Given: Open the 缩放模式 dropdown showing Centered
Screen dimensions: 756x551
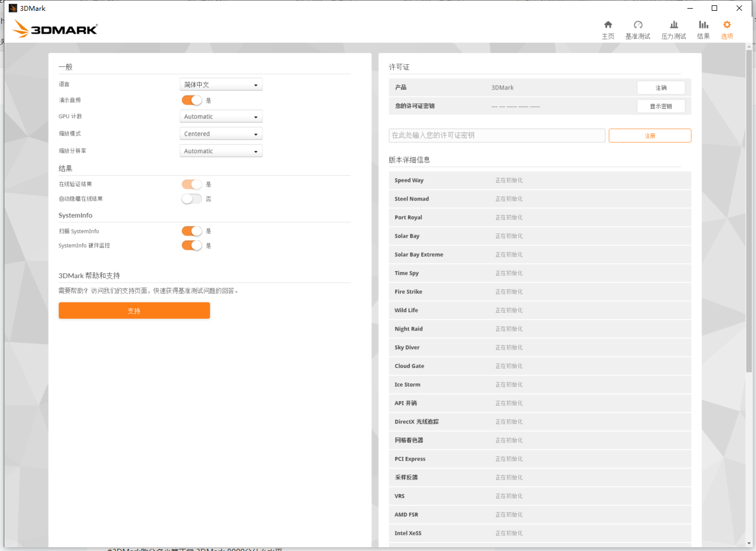Looking at the screenshot, I should point(221,134).
